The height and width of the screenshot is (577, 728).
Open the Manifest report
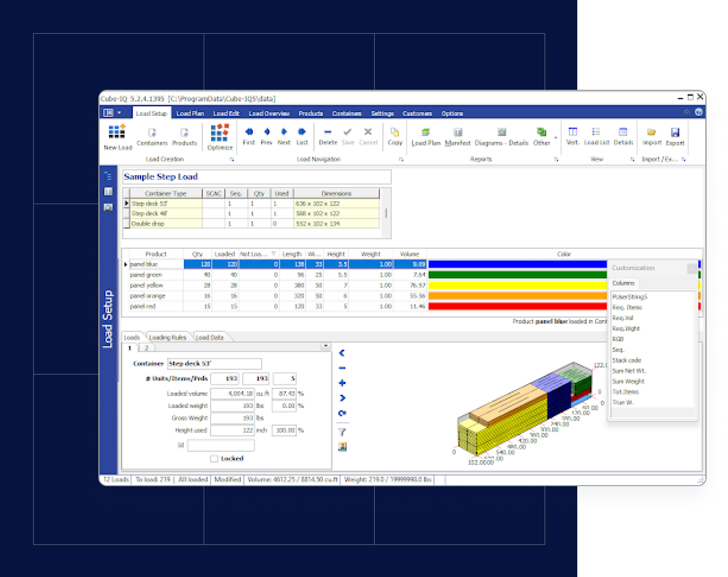point(458,137)
